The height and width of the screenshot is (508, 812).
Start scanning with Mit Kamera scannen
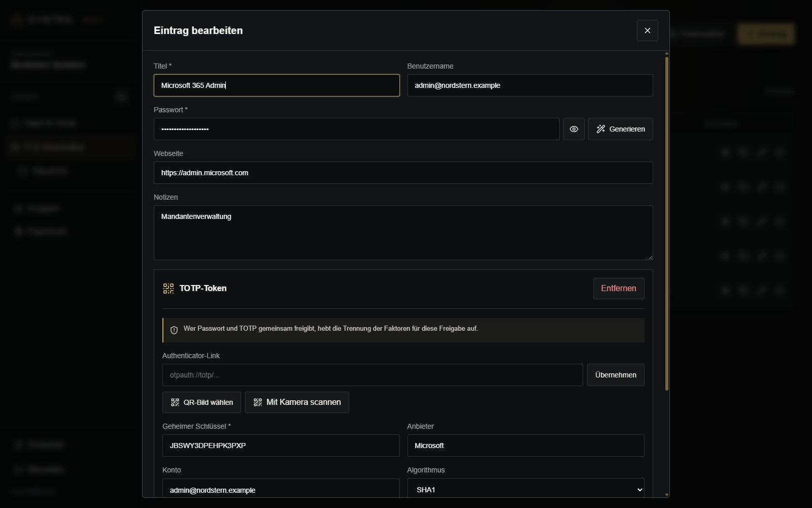(x=297, y=402)
